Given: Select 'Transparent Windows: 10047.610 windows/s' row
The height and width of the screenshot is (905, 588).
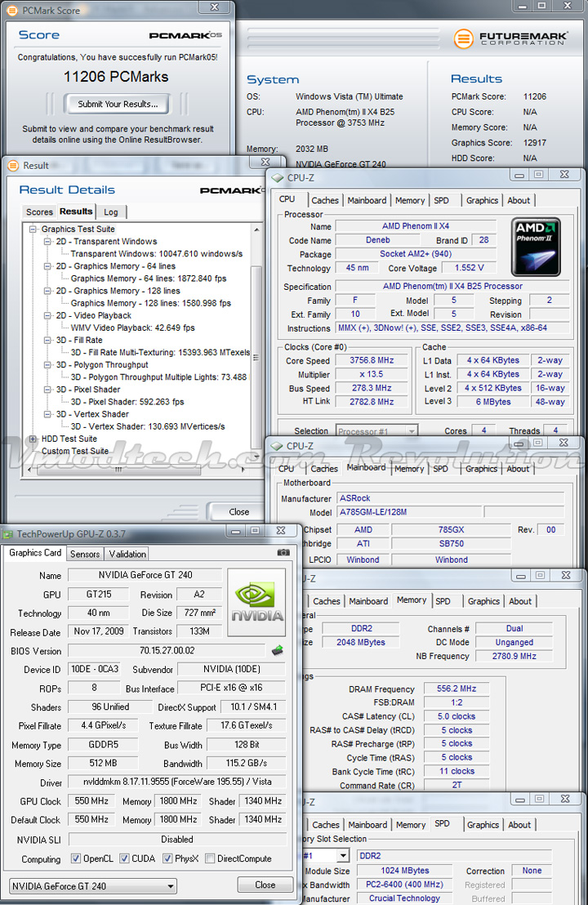Looking at the screenshot, I should click(156, 253).
